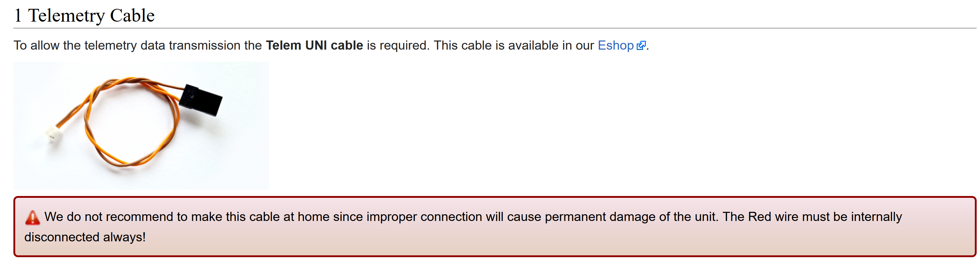Click the red warning triangle icon
Screen dimensions: 980x266
point(32,218)
